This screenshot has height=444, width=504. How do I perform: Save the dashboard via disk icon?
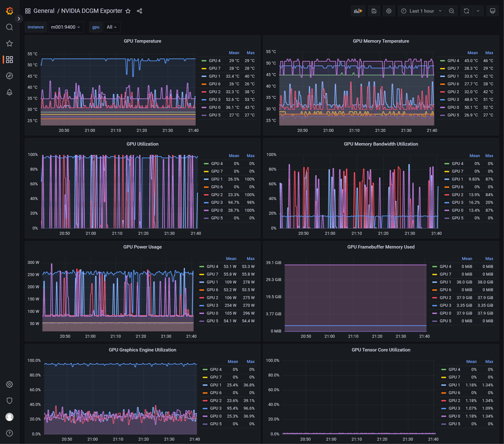click(374, 11)
